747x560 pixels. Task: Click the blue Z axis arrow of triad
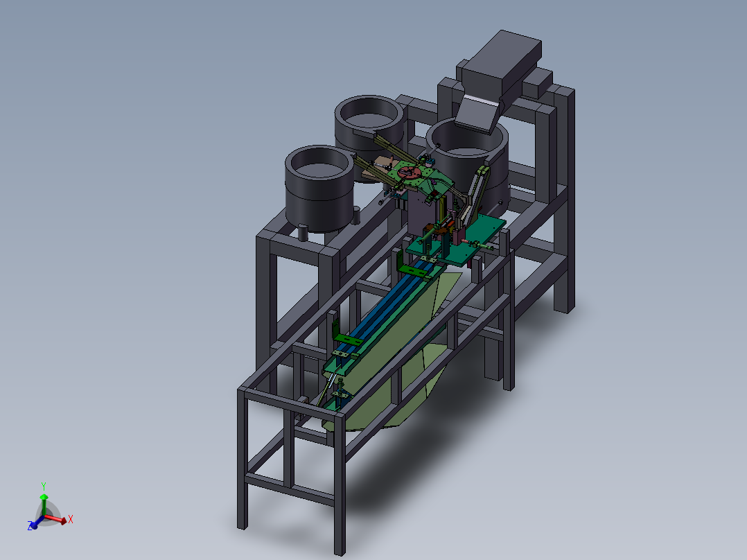[x=36, y=523]
